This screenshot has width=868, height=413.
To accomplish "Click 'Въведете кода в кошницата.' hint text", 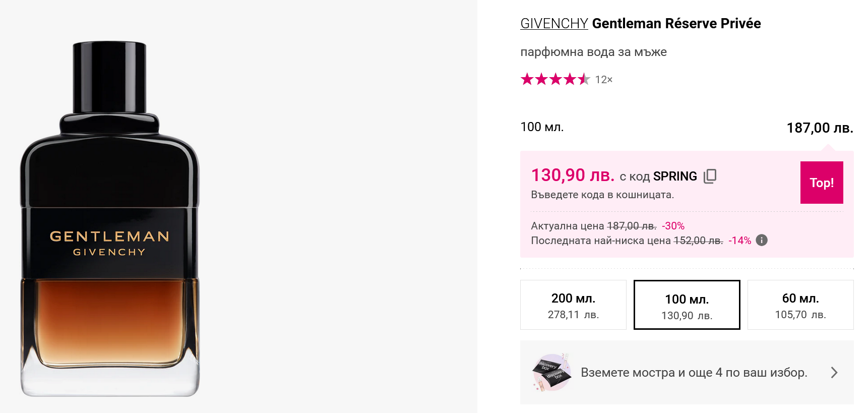I will coord(602,195).
